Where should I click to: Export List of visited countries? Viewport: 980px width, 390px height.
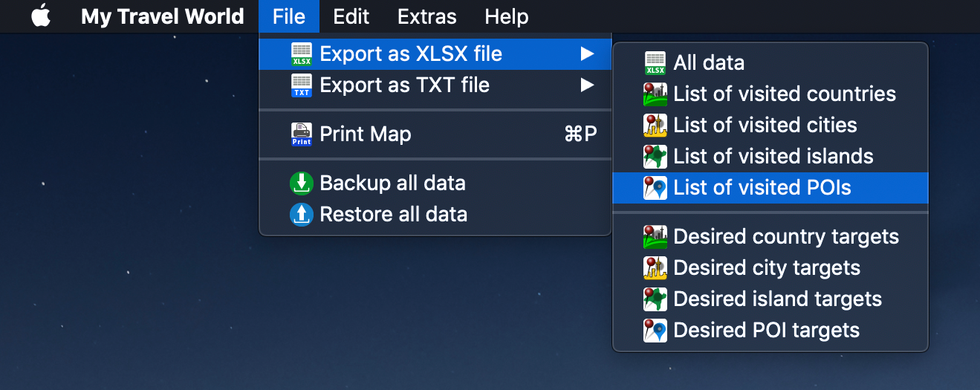770,94
